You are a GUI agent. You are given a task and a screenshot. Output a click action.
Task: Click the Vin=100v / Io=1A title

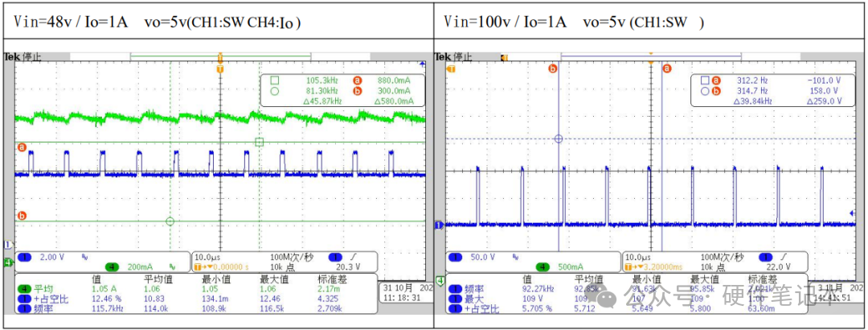coord(505,22)
